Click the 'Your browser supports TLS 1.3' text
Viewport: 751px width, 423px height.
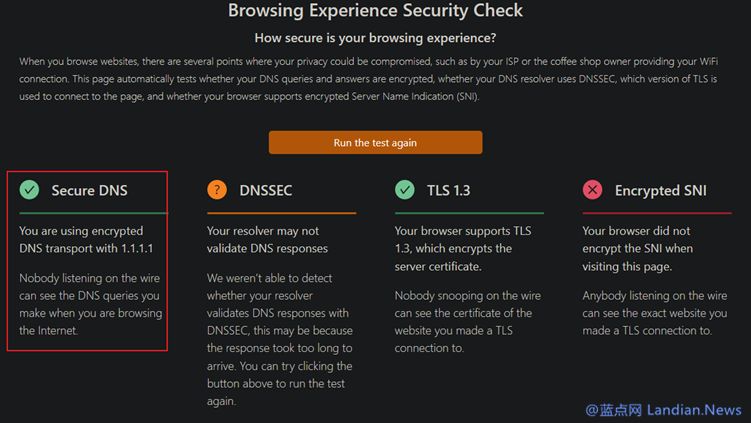(463, 249)
